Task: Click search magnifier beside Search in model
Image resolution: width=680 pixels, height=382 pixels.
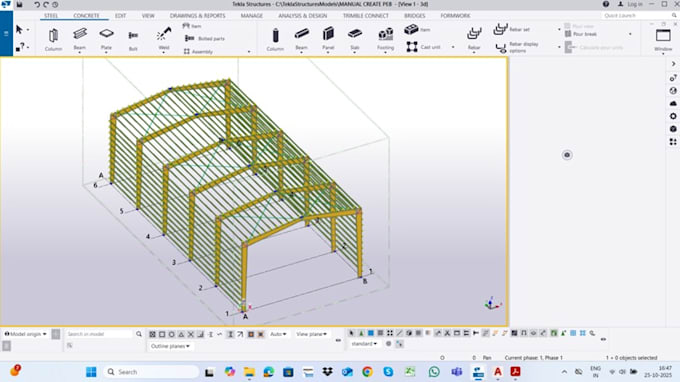Action: (139, 334)
